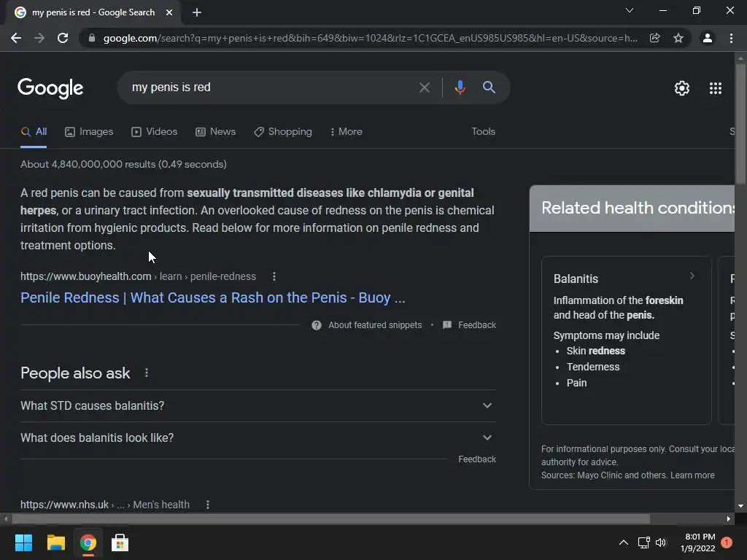Click Learn more in health panel
This screenshot has height=560, width=747.
click(x=692, y=475)
